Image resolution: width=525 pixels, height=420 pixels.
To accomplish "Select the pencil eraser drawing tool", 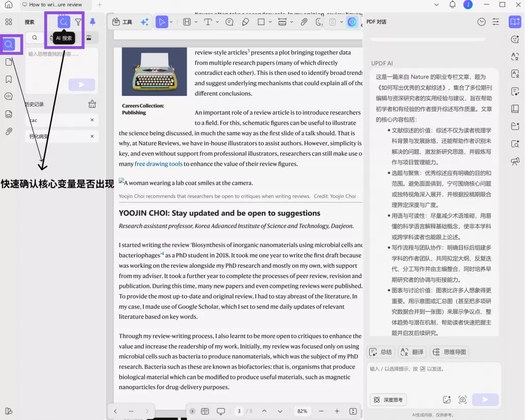I will (246, 22).
